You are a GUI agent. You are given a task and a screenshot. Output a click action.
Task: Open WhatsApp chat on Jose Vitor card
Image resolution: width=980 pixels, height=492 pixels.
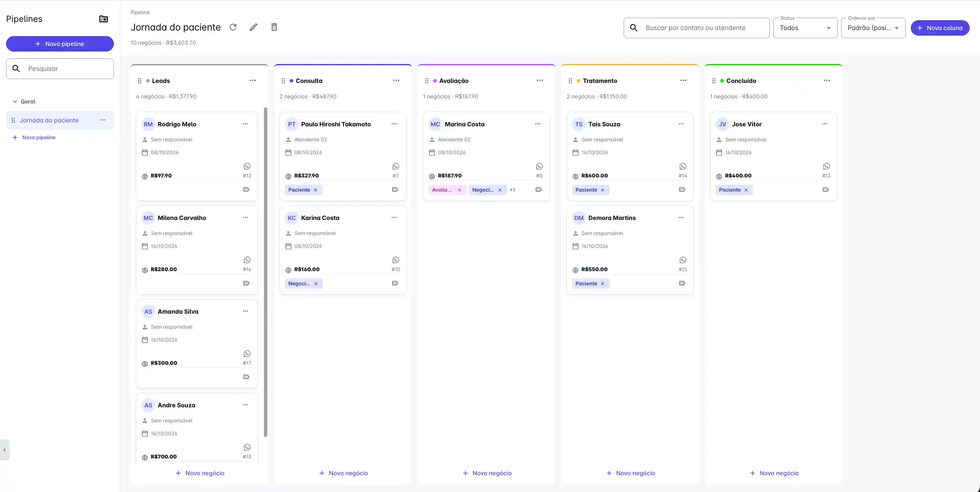(x=827, y=166)
